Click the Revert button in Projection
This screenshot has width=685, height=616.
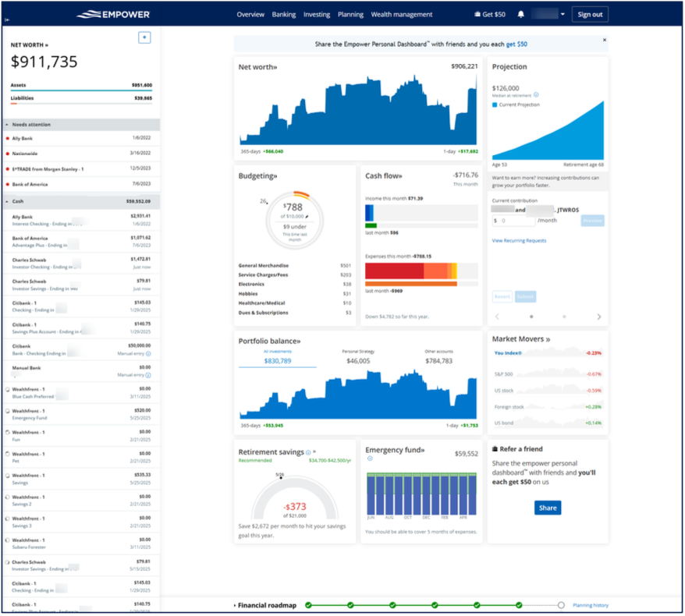(x=502, y=297)
